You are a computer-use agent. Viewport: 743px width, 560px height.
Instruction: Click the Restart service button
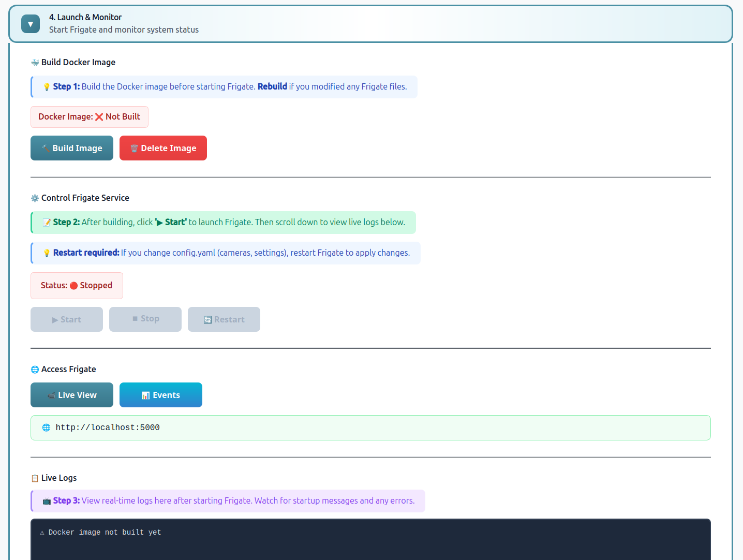224,319
